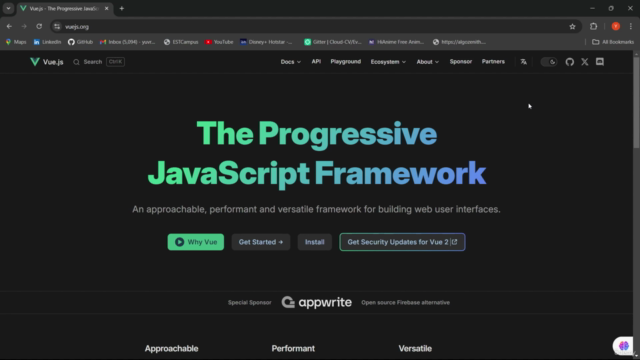The image size is (640, 360).
Task: Open the search box in the Vue navbar
Action: [x=99, y=62]
